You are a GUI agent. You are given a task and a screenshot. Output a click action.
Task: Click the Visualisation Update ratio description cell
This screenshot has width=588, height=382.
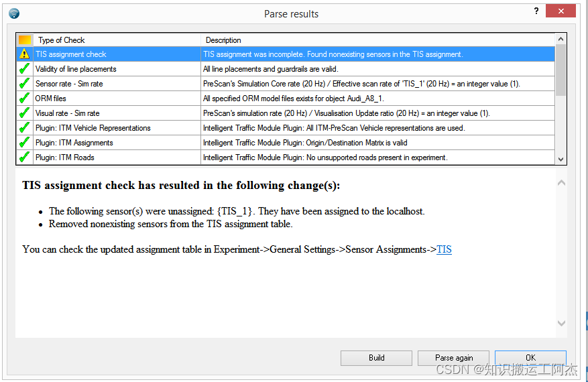(x=378, y=113)
